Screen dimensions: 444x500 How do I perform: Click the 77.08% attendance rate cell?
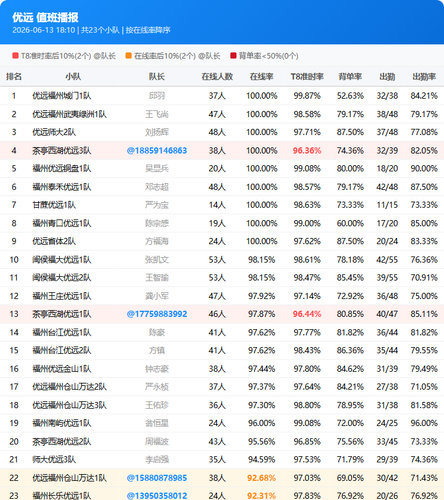pyautogui.click(x=424, y=132)
